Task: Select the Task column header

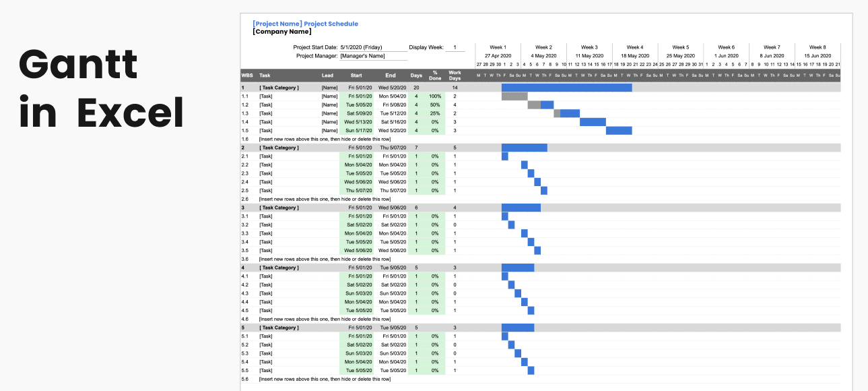Action: coord(265,75)
